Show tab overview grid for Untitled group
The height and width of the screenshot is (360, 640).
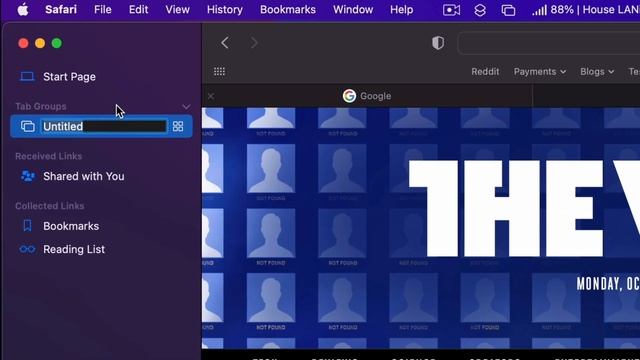(178, 126)
